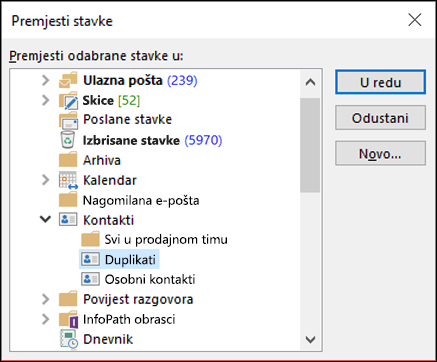Image resolution: width=437 pixels, height=362 pixels.
Task: Expand the Kalendar folder
Action: point(45,180)
